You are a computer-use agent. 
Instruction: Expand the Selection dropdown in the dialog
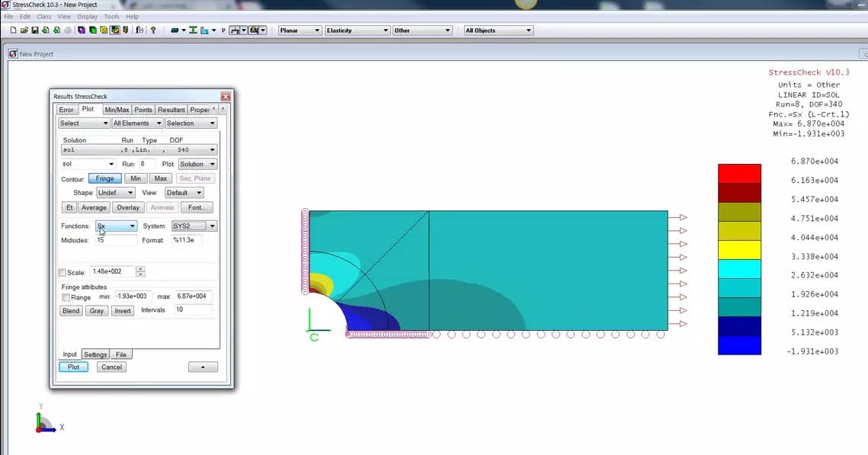click(x=191, y=123)
